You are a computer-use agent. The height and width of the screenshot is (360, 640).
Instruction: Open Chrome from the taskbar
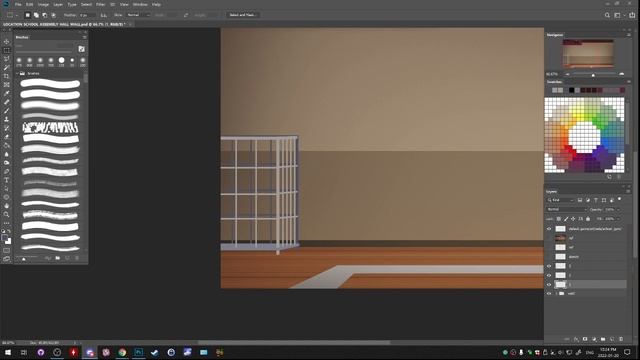[122, 352]
